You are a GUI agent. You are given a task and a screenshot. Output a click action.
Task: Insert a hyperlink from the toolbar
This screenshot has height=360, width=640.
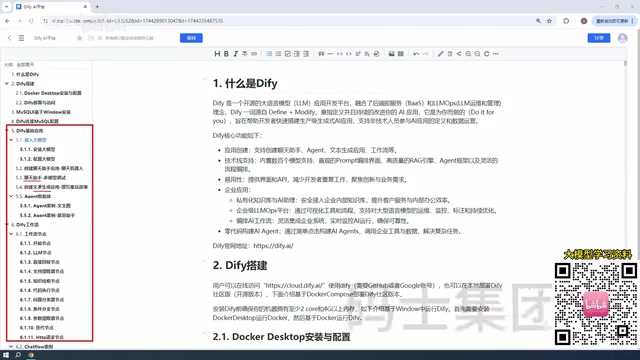(254, 54)
